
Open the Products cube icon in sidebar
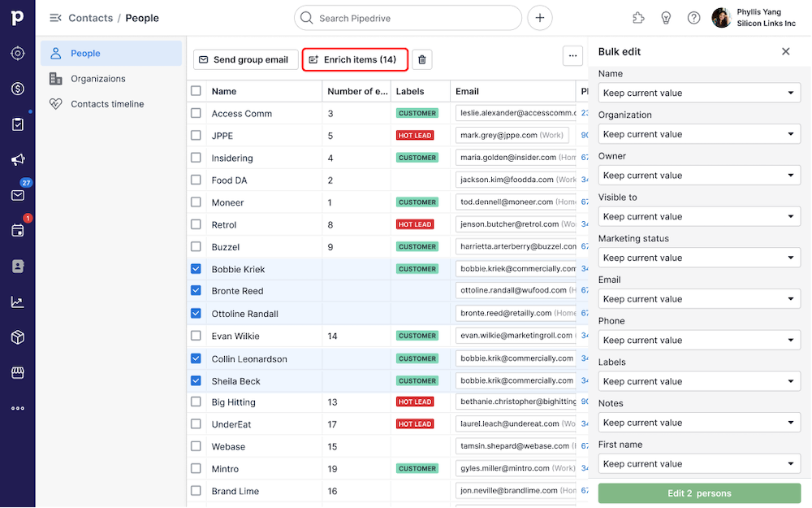[17, 336]
